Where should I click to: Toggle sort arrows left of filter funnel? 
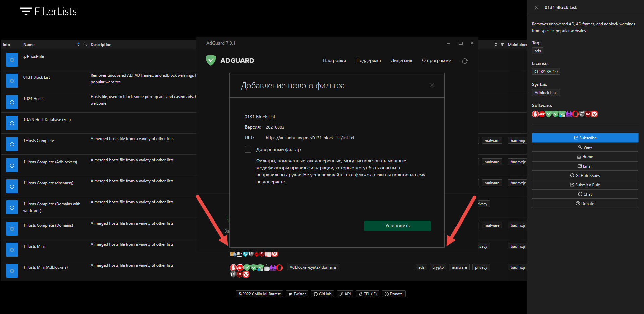click(x=496, y=44)
